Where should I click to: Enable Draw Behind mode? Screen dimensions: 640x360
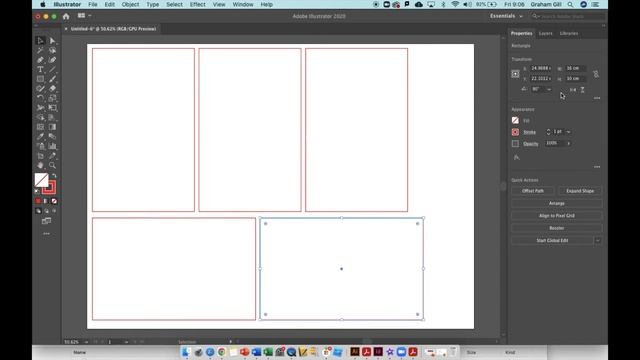coord(46,211)
